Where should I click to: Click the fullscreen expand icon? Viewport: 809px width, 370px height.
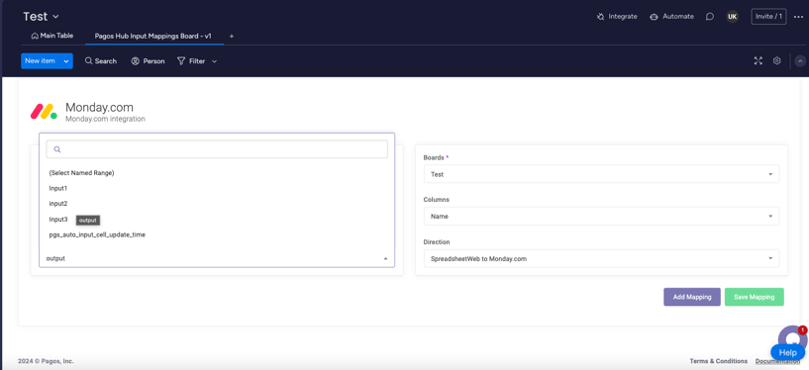pyautogui.click(x=758, y=61)
